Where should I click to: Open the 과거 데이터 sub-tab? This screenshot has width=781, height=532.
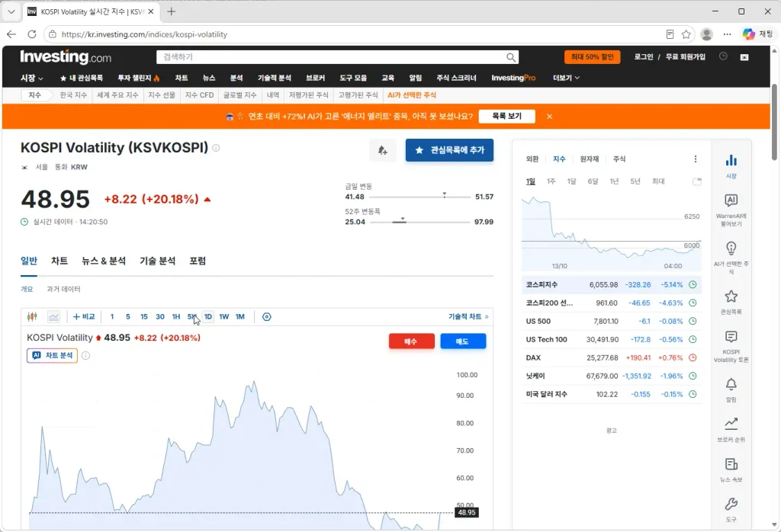click(63, 289)
